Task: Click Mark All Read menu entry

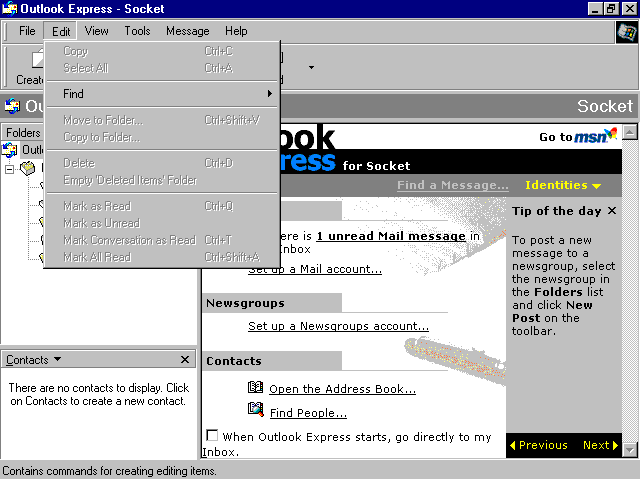Action: click(162, 257)
